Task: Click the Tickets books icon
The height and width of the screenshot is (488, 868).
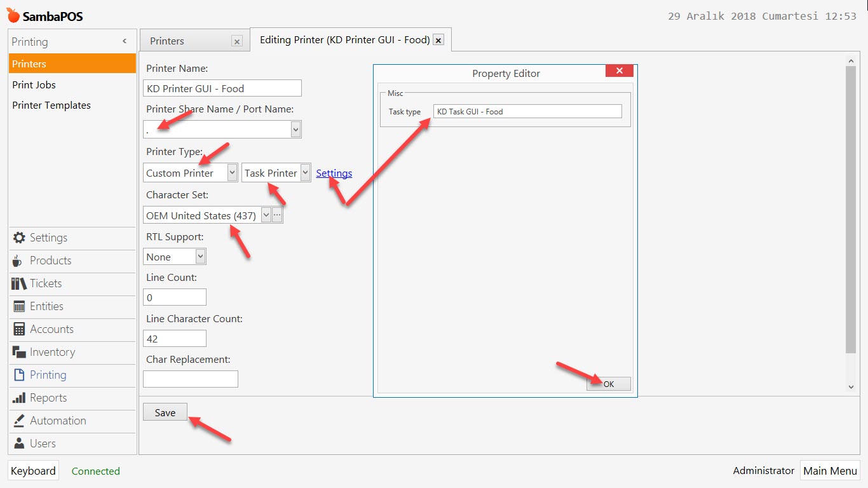Action: point(19,283)
